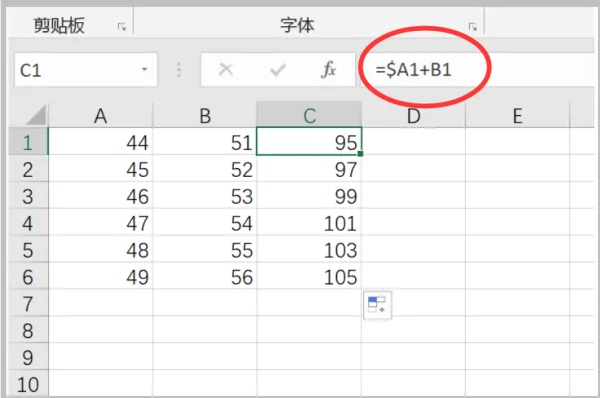Select row 6 header
The image size is (600, 398).
click(x=28, y=276)
